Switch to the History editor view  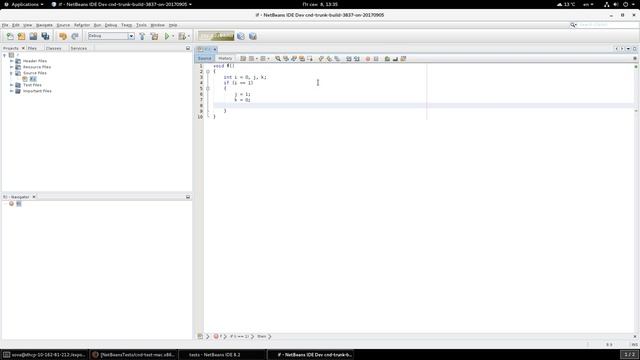click(225, 58)
